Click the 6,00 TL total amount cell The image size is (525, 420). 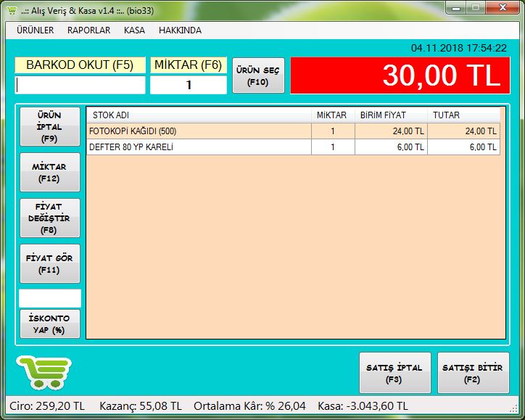coord(464,147)
